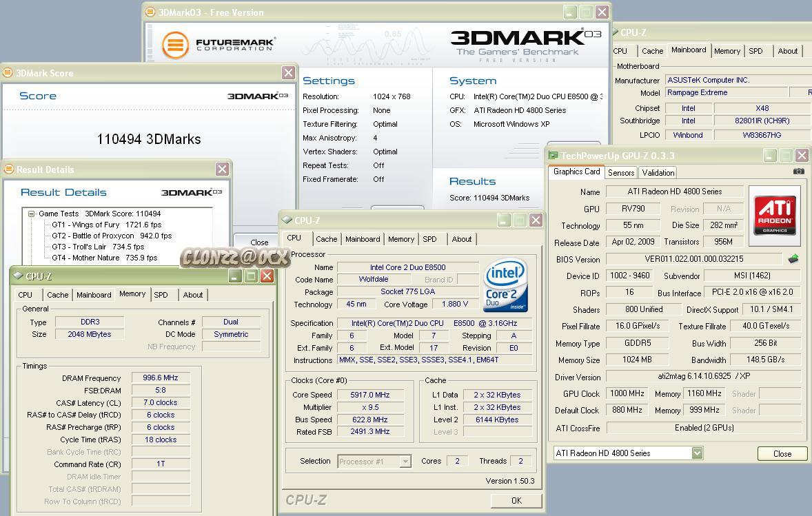The image size is (812, 516).
Task: Click the GPU-Z title bar icon
Action: coord(553,155)
